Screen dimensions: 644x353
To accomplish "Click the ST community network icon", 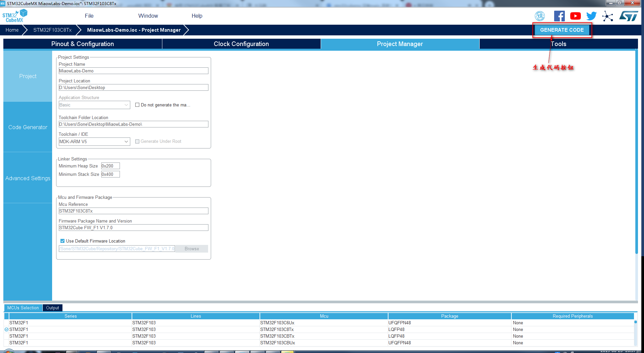I will pos(608,16).
